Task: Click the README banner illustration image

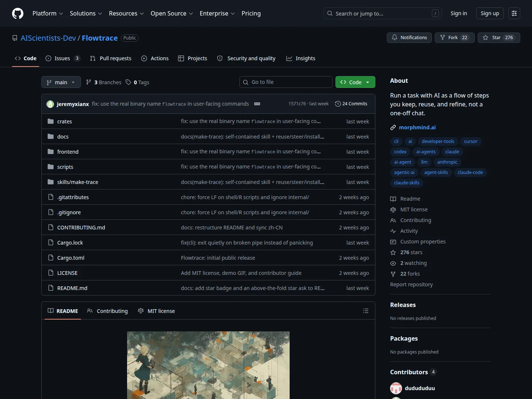Action: coord(208,365)
